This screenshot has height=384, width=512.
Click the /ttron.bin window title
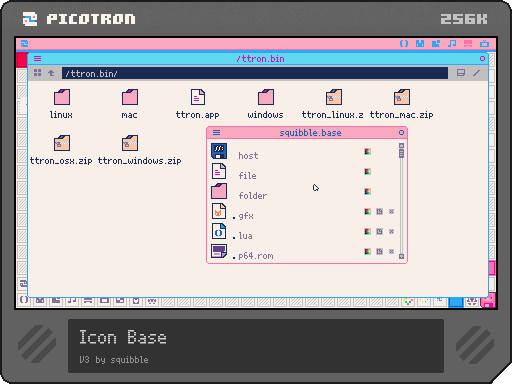(260, 59)
